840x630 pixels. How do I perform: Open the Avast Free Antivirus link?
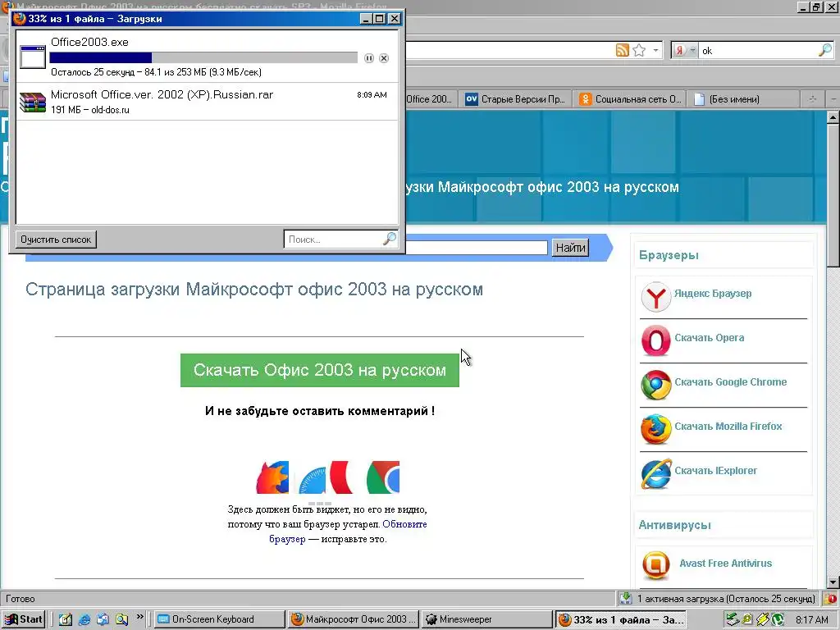725,563
